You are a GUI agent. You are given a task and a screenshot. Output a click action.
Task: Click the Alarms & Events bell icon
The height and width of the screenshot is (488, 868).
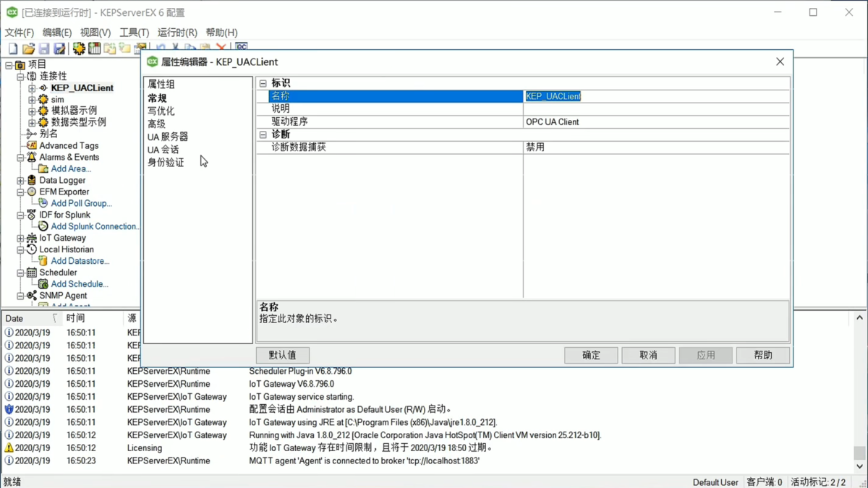[32, 157]
